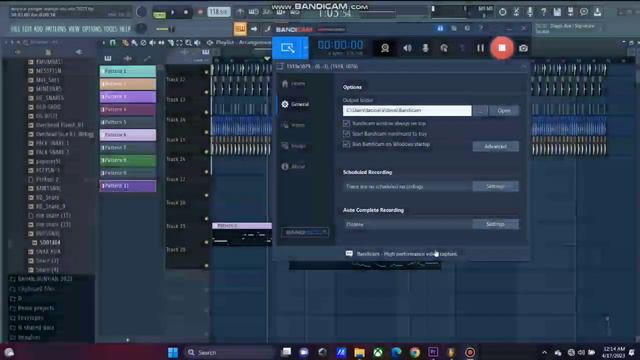Open Auto Complete Recording Settings button
Image resolution: width=640 pixels, height=360 pixels.
click(x=496, y=224)
